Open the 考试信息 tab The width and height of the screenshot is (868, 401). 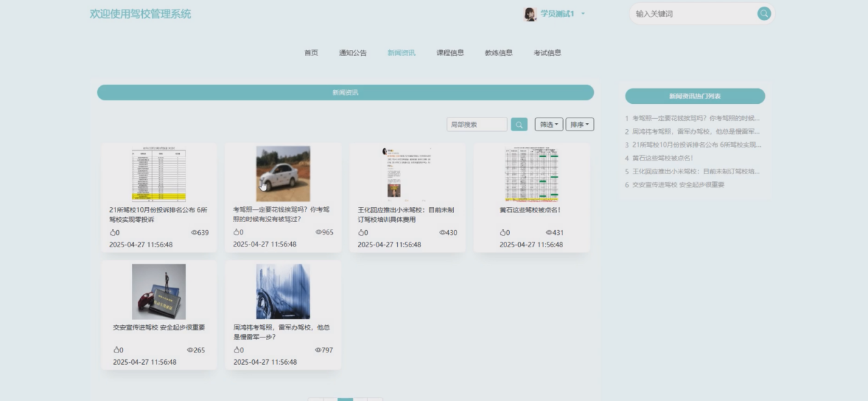coord(547,53)
